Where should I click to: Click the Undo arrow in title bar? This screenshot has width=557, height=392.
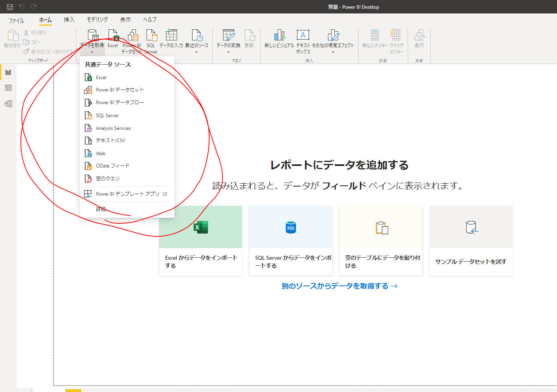pyautogui.click(x=22, y=7)
